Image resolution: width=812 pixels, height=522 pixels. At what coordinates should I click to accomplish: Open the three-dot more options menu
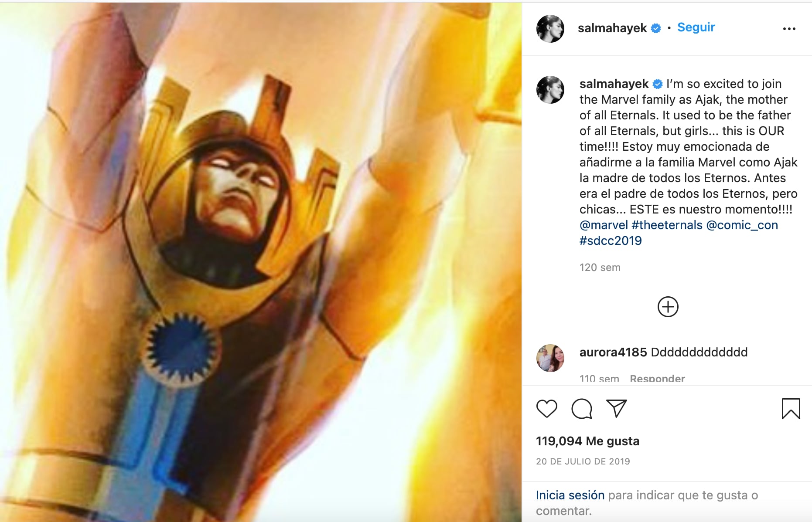(789, 29)
